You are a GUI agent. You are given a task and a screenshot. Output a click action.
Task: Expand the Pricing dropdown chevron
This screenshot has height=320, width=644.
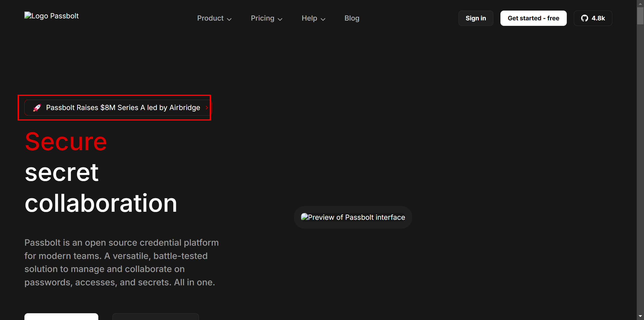click(x=280, y=19)
